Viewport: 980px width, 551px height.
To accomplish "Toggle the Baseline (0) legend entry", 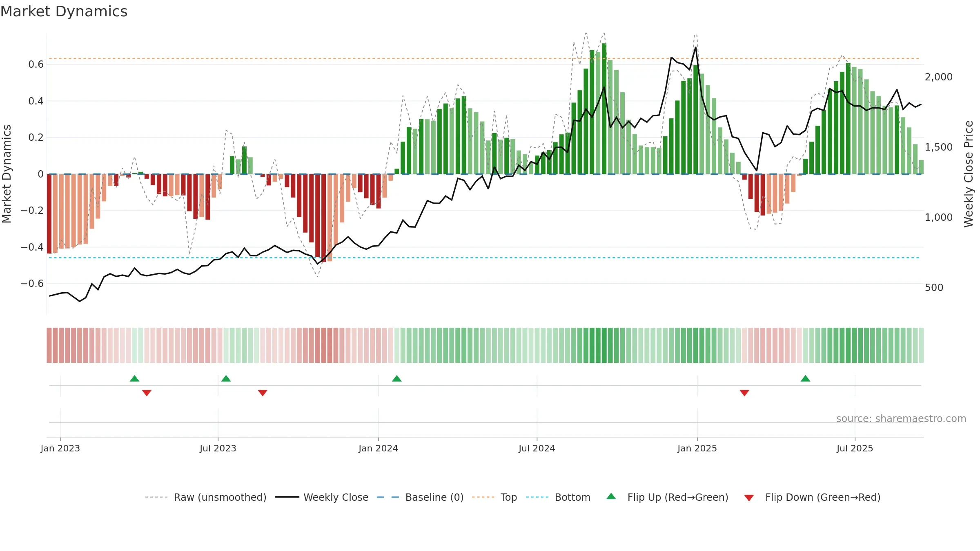I will (x=420, y=497).
